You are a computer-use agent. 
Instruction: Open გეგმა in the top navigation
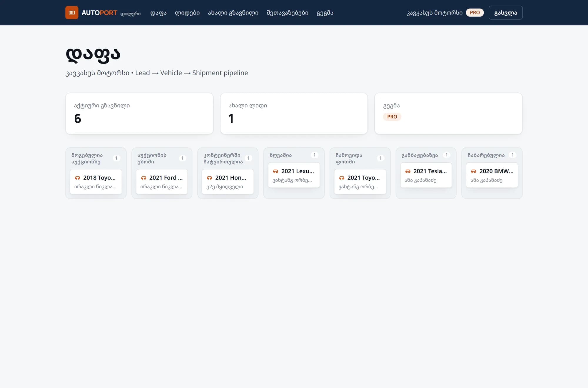coord(325,13)
